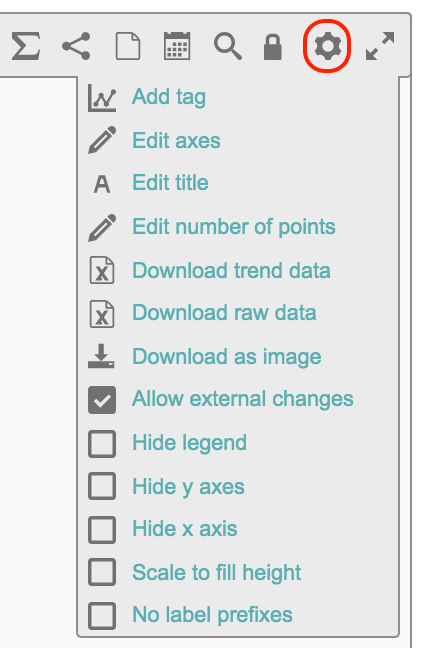The image size is (432, 648).
Task: Check the Hide x axis box
Action: pos(102,529)
